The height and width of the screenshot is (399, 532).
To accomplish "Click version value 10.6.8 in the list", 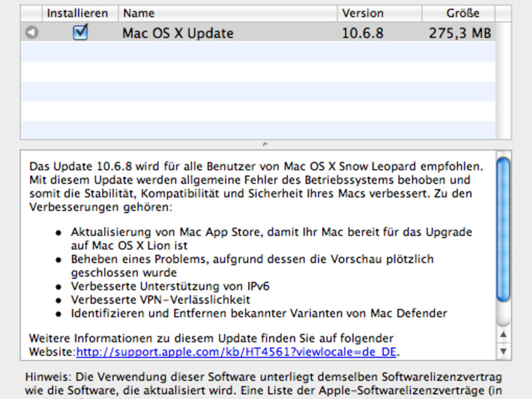I will pyautogui.click(x=363, y=33).
